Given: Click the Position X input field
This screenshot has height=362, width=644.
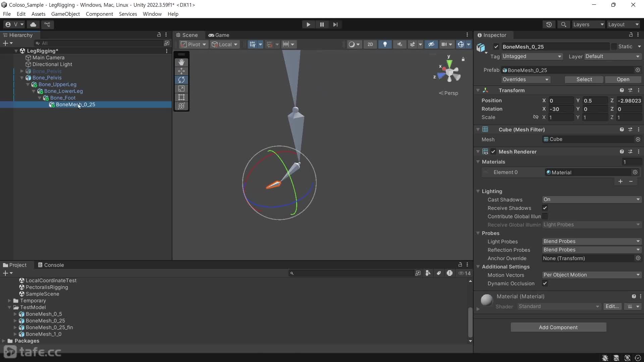Looking at the screenshot, I should [x=561, y=101].
